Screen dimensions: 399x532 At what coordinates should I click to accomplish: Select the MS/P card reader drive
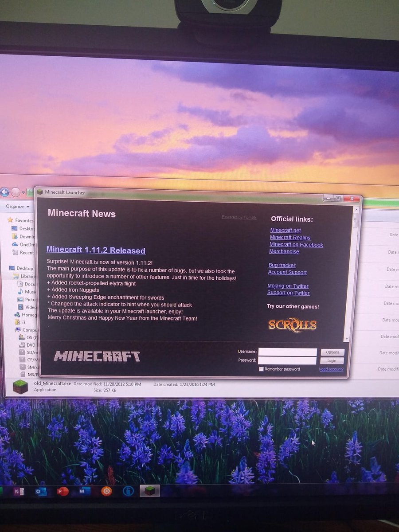coord(28,375)
